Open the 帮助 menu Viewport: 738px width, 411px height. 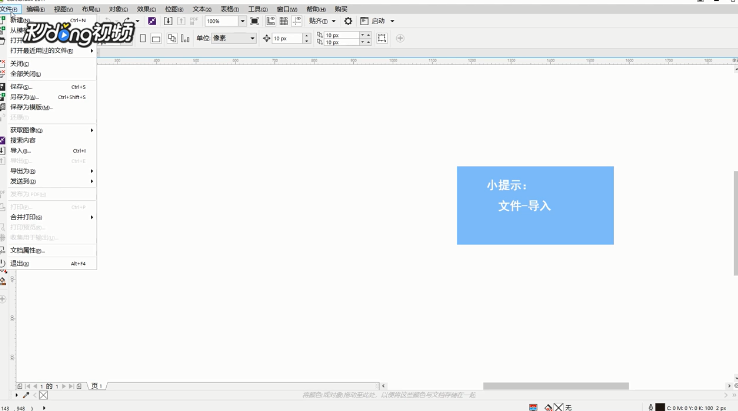(x=316, y=9)
